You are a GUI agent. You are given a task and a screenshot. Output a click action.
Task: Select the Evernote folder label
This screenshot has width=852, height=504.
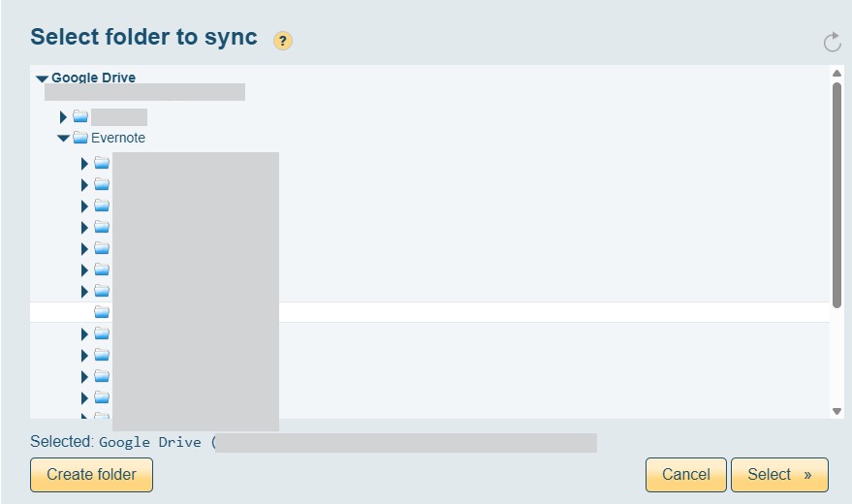point(118,138)
